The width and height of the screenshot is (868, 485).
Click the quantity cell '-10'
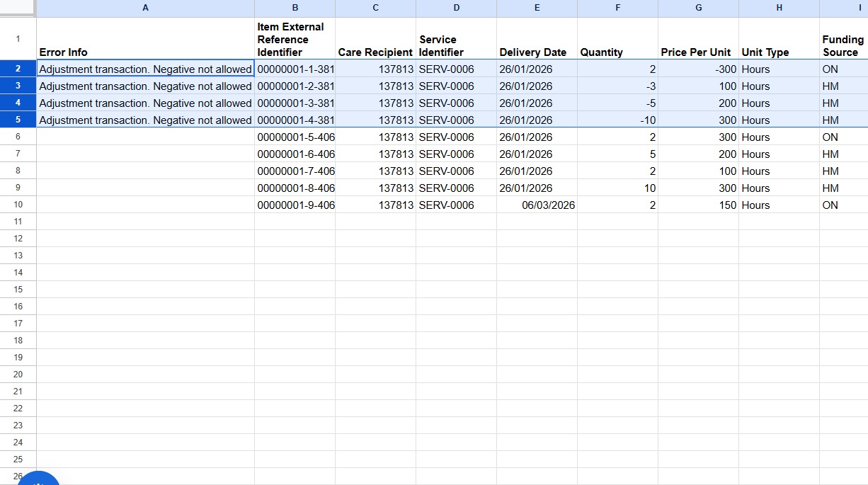point(617,120)
